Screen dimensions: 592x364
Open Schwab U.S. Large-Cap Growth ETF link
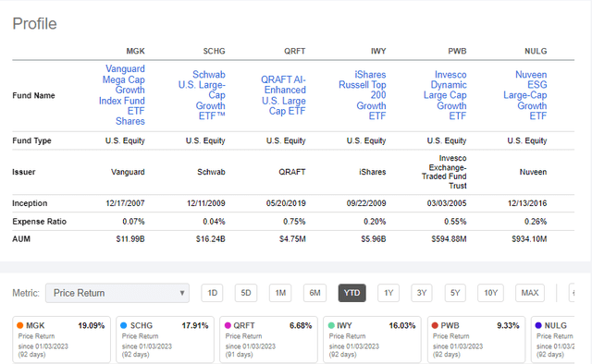pyautogui.click(x=202, y=95)
